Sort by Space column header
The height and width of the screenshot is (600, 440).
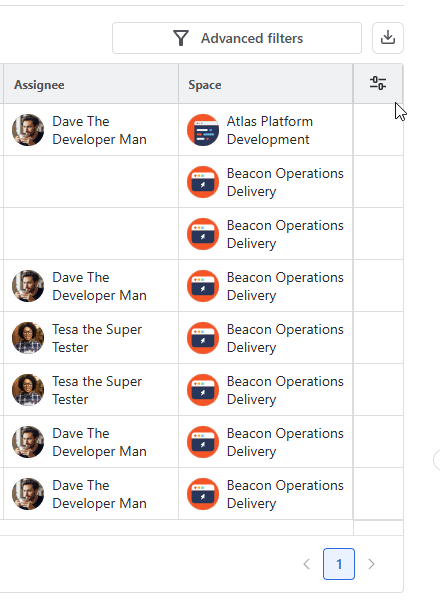(205, 85)
